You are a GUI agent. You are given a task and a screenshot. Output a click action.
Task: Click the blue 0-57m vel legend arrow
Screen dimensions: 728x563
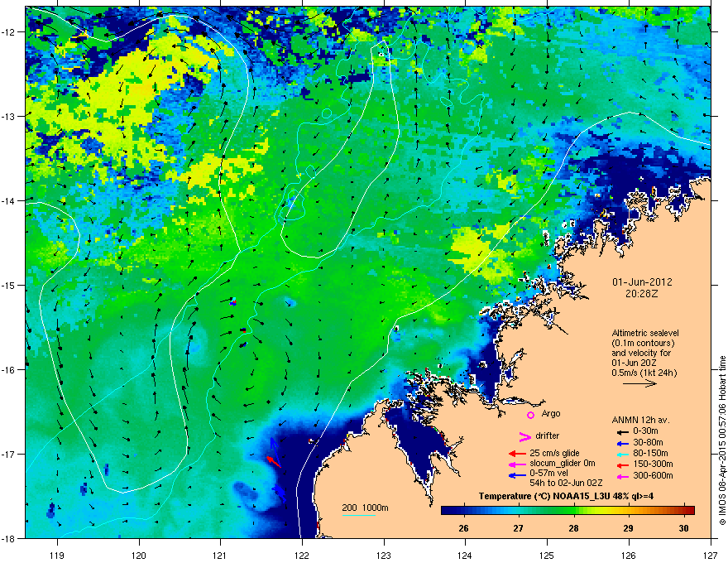[x=517, y=476]
